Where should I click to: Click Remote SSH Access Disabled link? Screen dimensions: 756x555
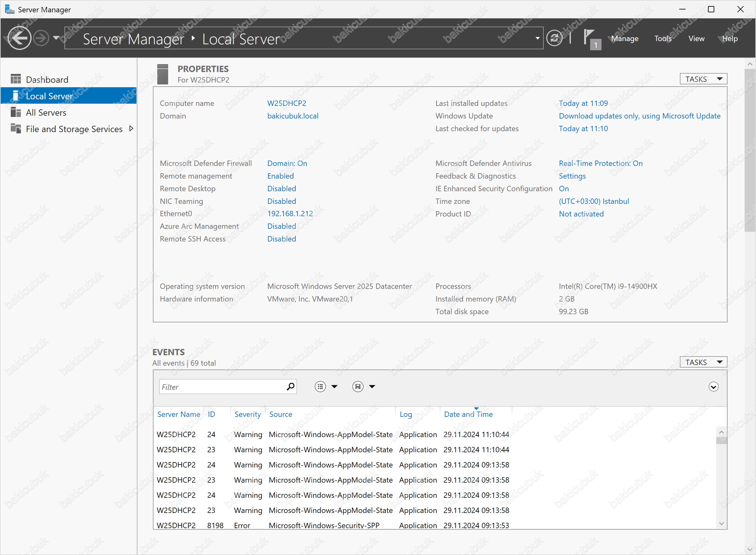(281, 239)
